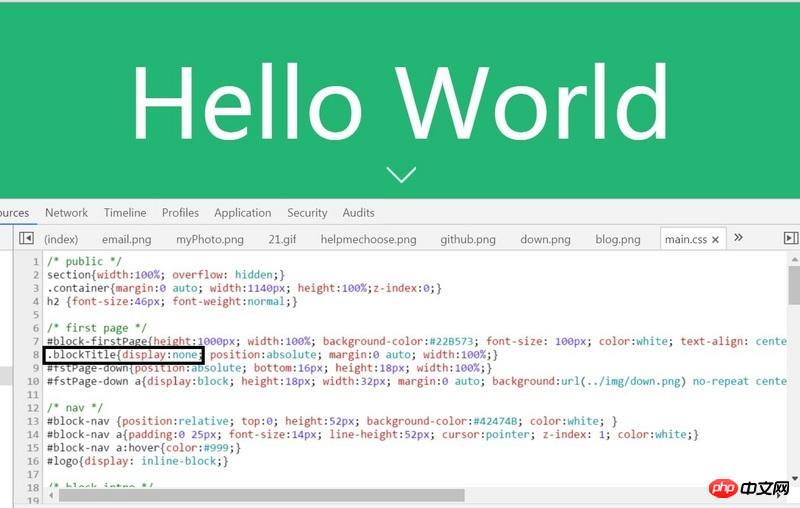Click the horizontal scrollbar thumb in editor
Screen dimensions: 800x508
[x=262, y=495]
